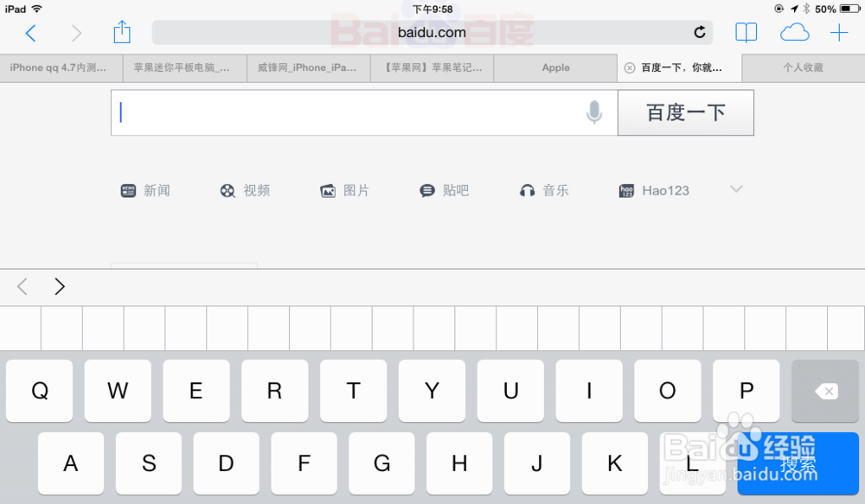Tap the H key
This screenshot has width=865, height=504.
tap(459, 463)
